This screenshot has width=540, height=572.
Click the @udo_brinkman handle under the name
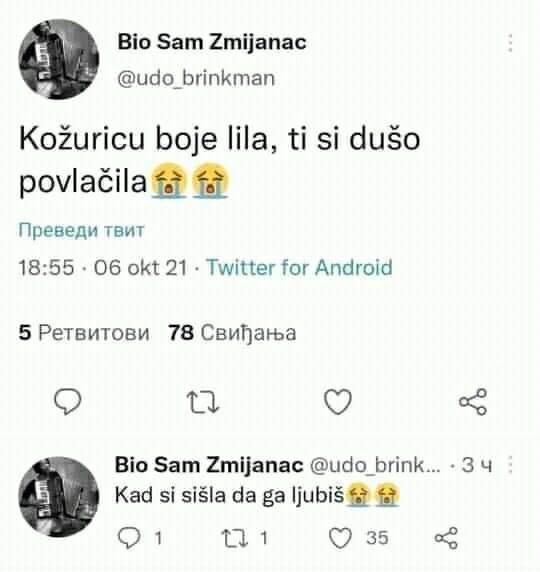pos(196,78)
